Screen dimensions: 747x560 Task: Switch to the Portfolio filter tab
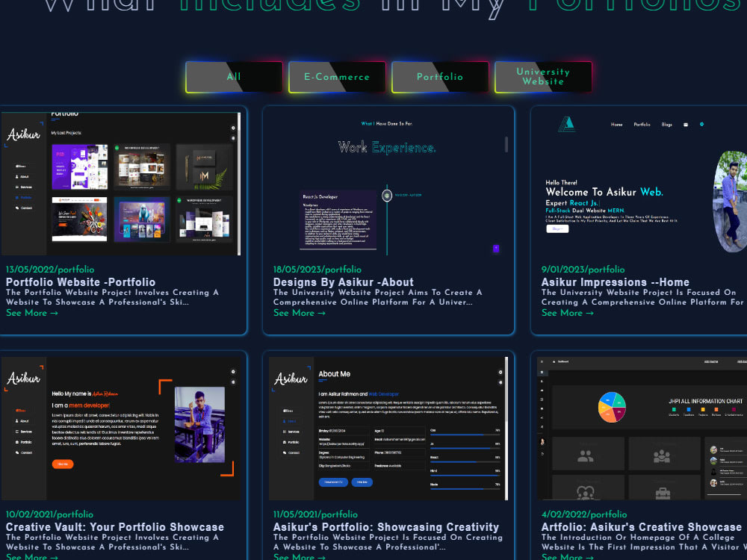(440, 77)
